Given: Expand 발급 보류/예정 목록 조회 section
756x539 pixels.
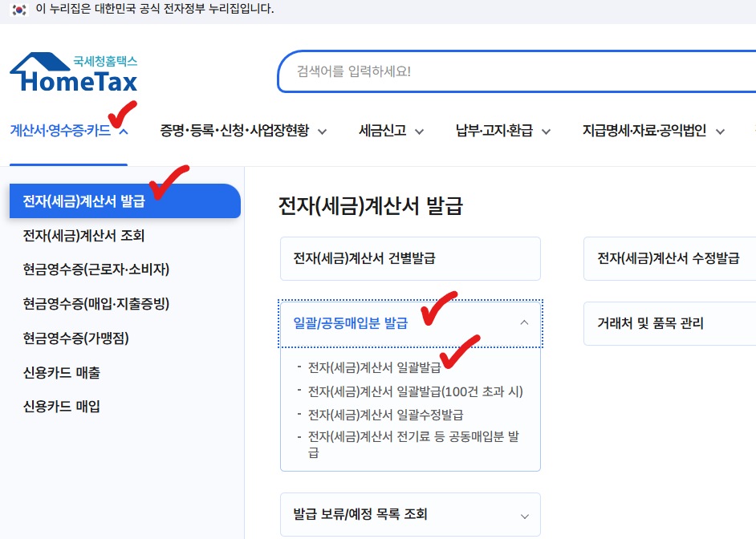Looking at the screenshot, I should [410, 514].
